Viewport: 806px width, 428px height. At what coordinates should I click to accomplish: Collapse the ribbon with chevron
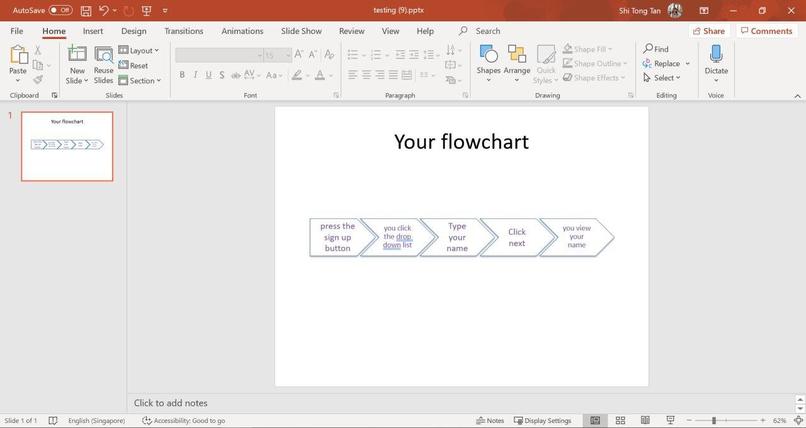(797, 96)
